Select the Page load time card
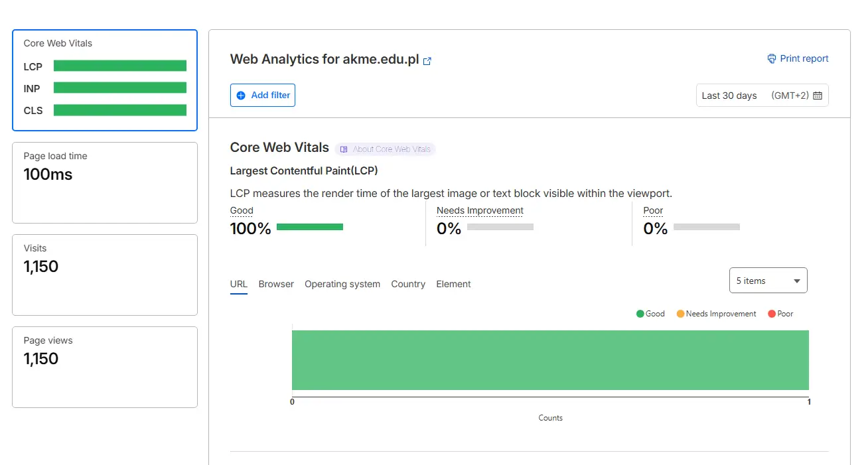Screen dimensions: 868x465 [105, 182]
